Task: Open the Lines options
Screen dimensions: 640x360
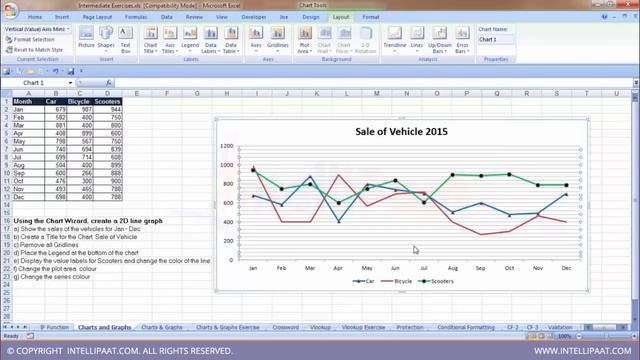Action: [417, 40]
